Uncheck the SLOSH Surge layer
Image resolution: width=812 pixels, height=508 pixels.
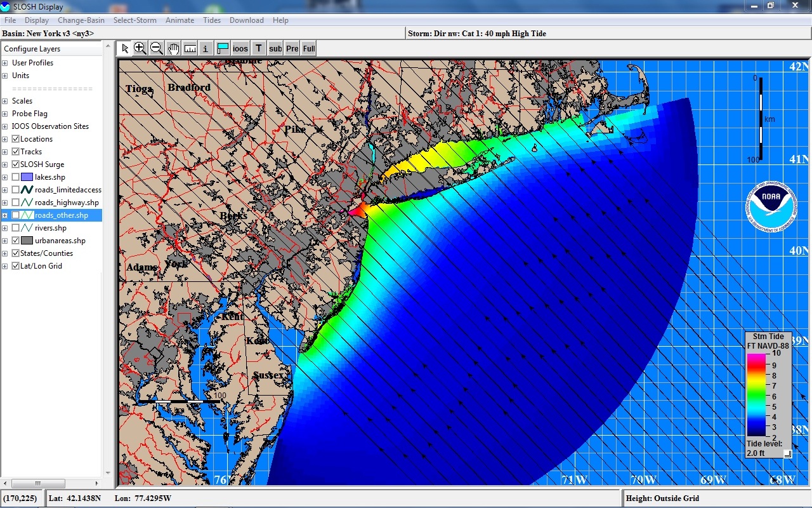pos(16,164)
